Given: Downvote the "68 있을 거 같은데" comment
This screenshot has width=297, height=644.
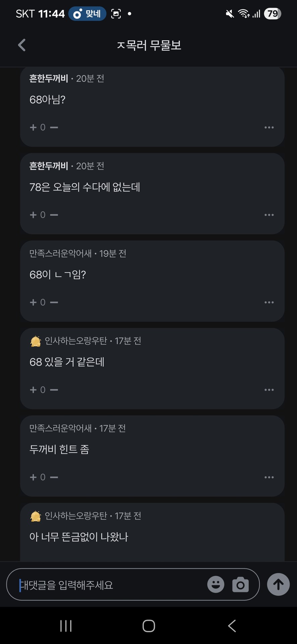Looking at the screenshot, I should (x=54, y=390).
